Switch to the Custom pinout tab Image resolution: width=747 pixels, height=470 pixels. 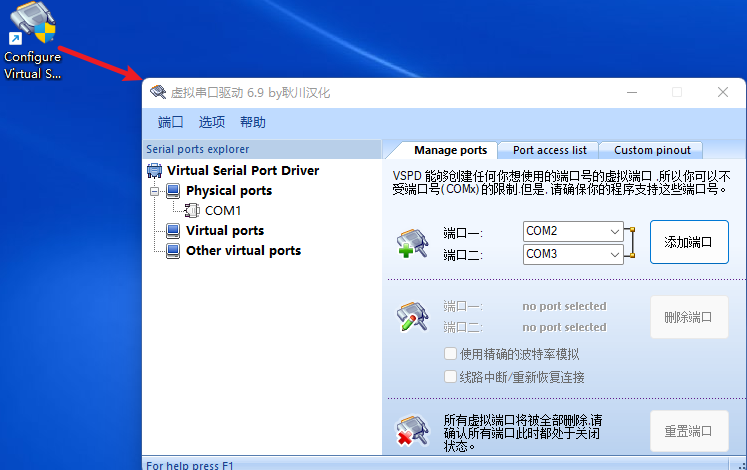pyautogui.click(x=652, y=150)
